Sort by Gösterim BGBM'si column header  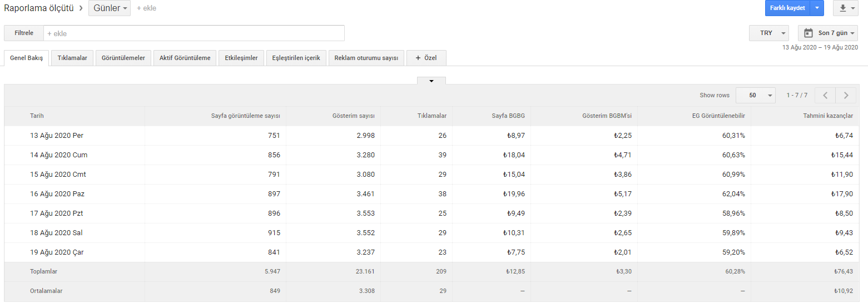tap(607, 116)
